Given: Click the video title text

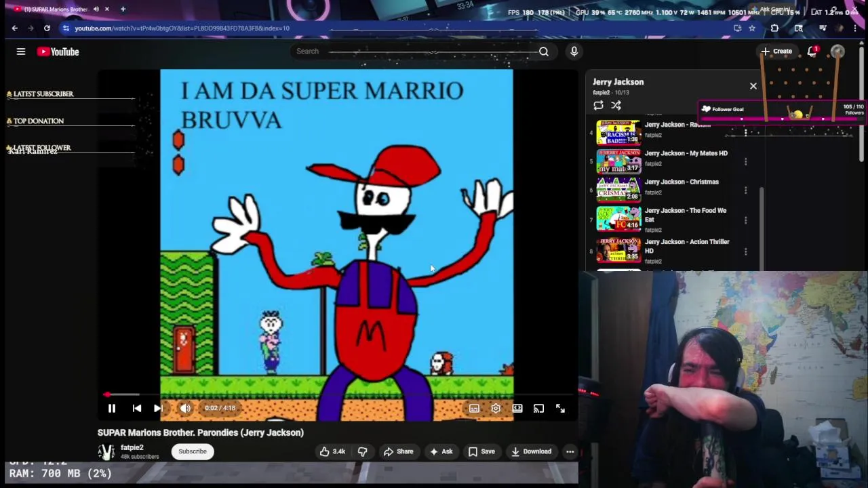Looking at the screenshot, I should pyautogui.click(x=201, y=432).
